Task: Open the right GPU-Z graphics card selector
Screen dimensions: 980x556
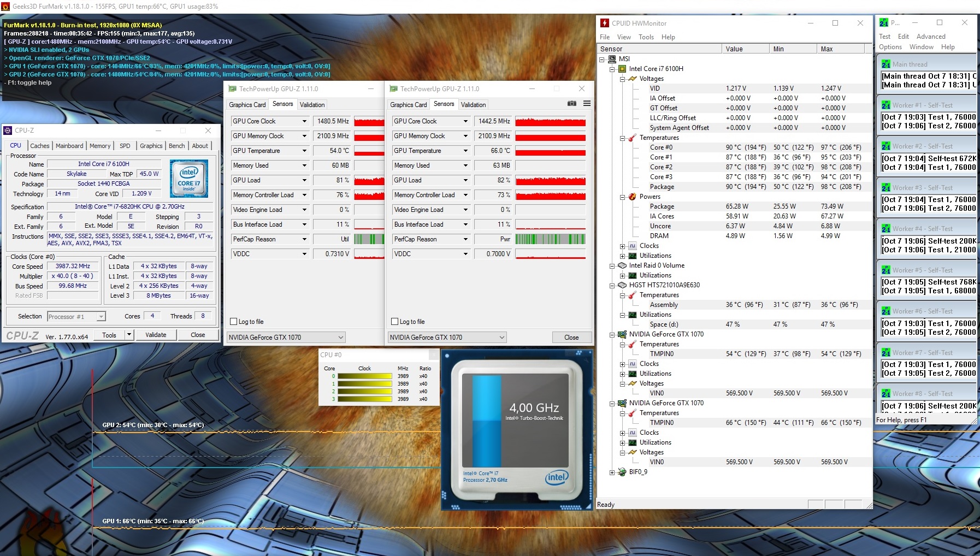Action: (x=447, y=338)
